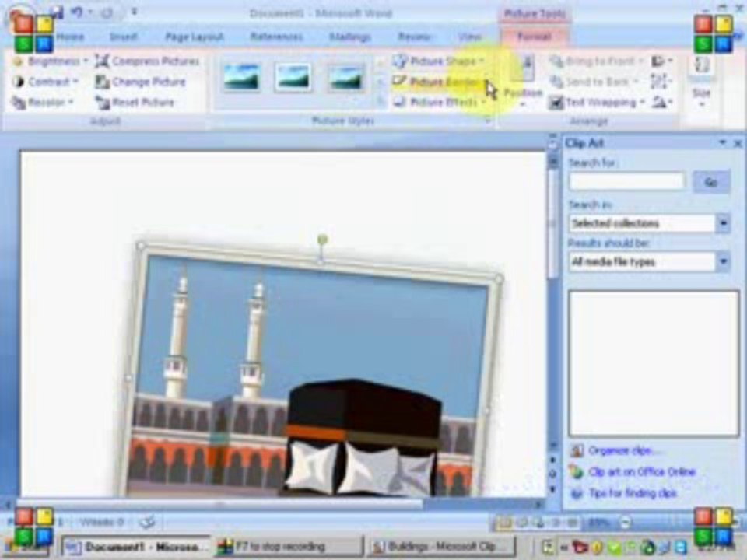Image resolution: width=747 pixels, height=560 pixels.
Task: Open the Page Layout ribbon tab
Action: [x=194, y=37]
